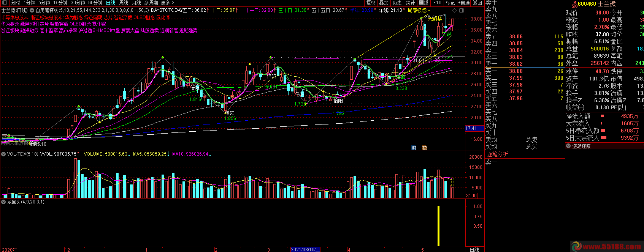Toggle 复权 price adjustment
Viewport: 644px width, 252px height.
[371, 3]
